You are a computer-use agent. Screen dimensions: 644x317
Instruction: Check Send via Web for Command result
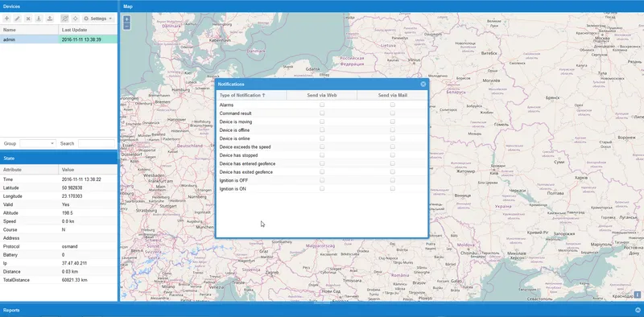click(x=322, y=113)
